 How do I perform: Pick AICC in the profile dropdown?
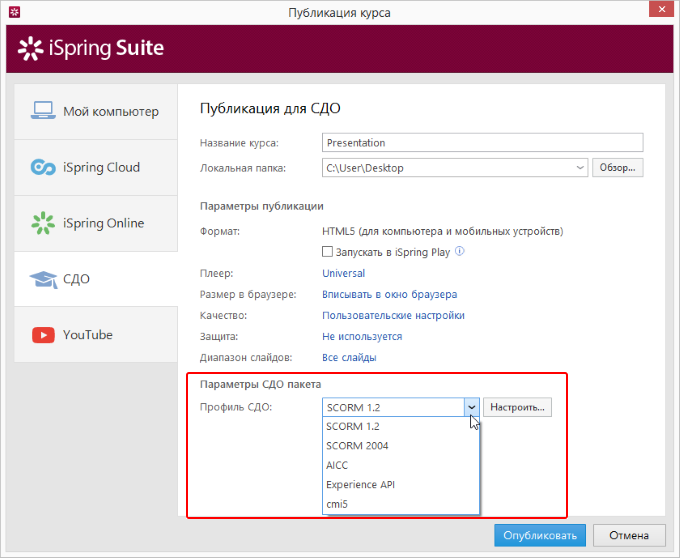[x=401, y=465]
